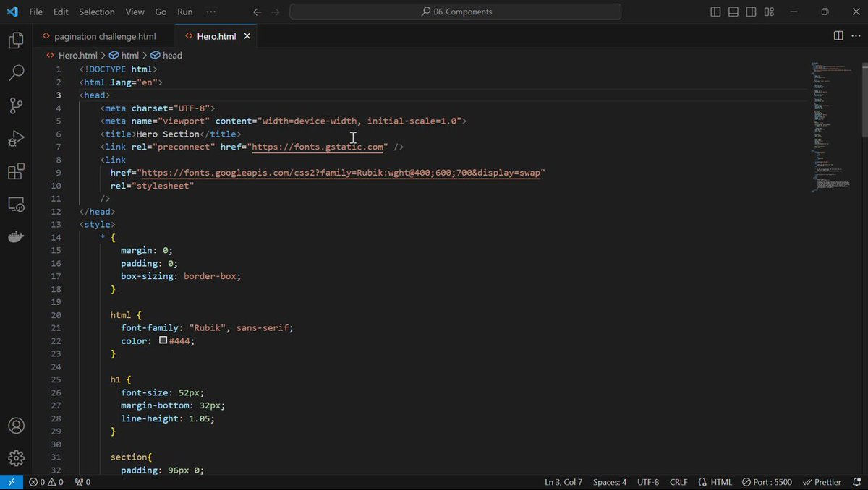The width and height of the screenshot is (868, 490).
Task: Select the Hero.html tab
Action: (216, 36)
